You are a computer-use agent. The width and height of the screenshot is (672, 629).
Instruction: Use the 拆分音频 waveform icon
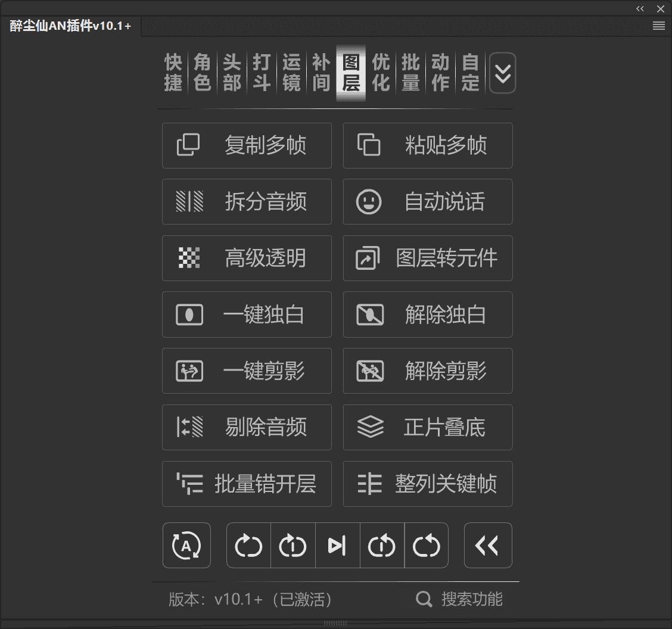pos(189,201)
